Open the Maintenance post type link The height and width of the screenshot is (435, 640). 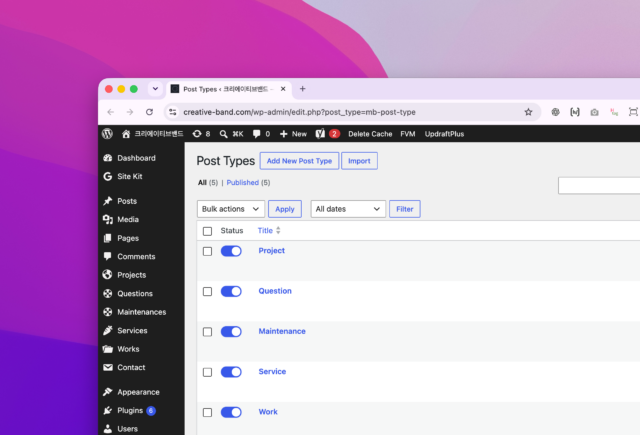tap(282, 331)
